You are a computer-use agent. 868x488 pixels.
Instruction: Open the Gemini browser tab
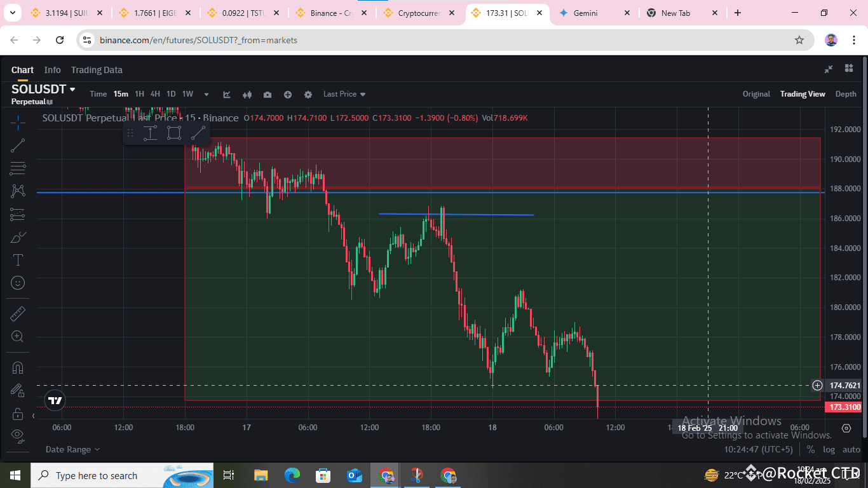coord(585,12)
